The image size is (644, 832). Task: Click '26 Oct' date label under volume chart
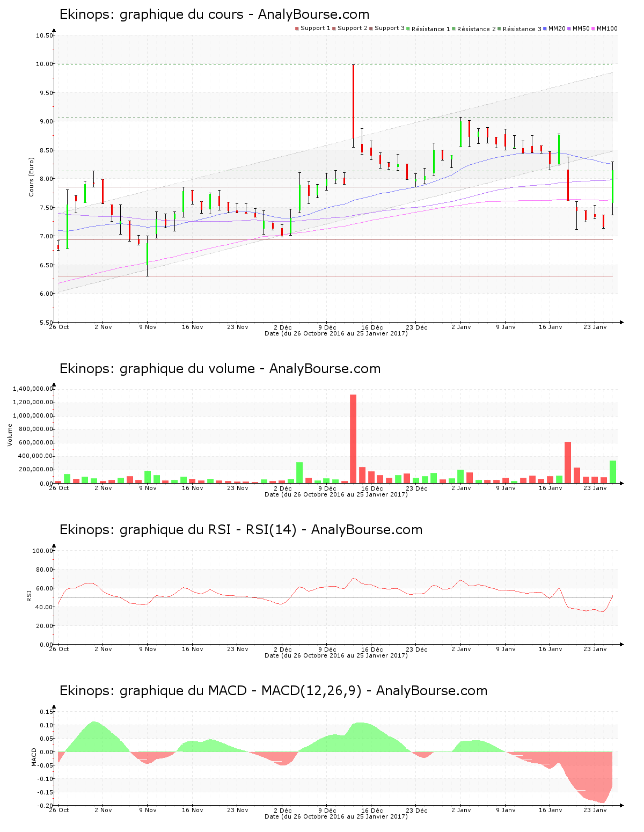[x=59, y=488]
